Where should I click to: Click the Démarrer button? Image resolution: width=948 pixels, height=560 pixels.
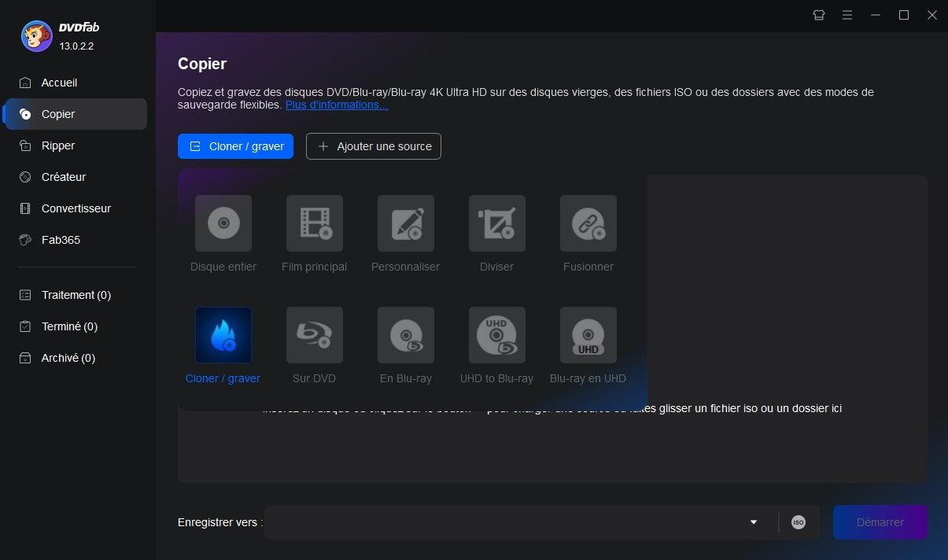pos(880,522)
